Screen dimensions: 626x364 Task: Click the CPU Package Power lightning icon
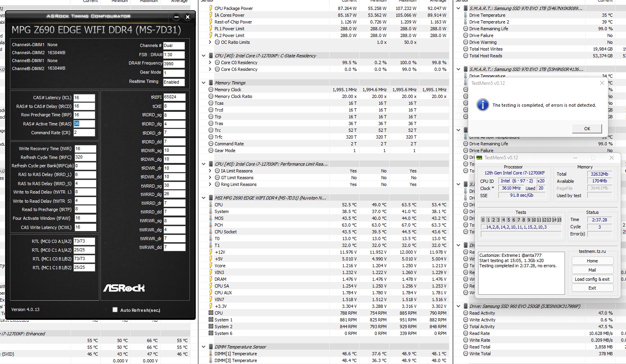point(211,8)
